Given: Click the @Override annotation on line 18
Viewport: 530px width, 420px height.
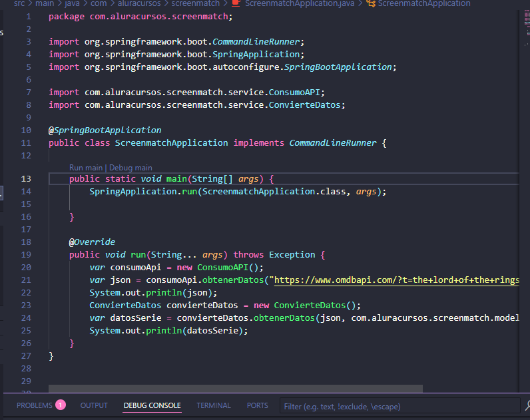Looking at the screenshot, I should [92, 242].
